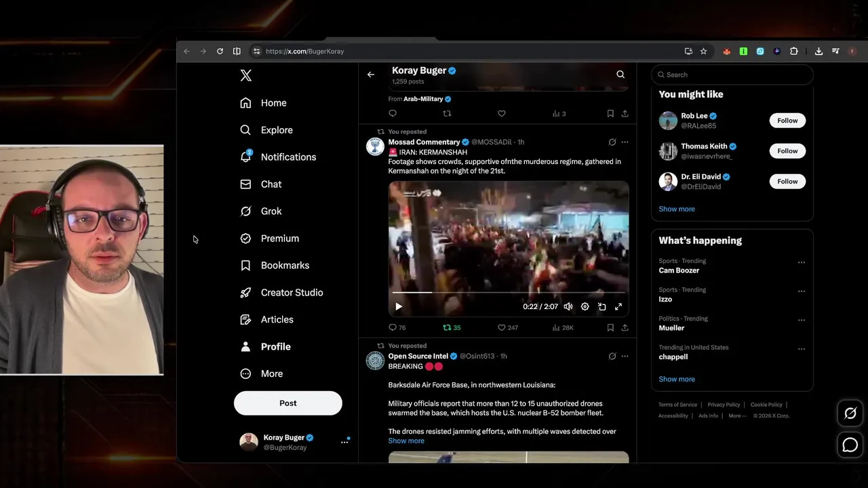Share the Arab-Military post

(x=625, y=114)
